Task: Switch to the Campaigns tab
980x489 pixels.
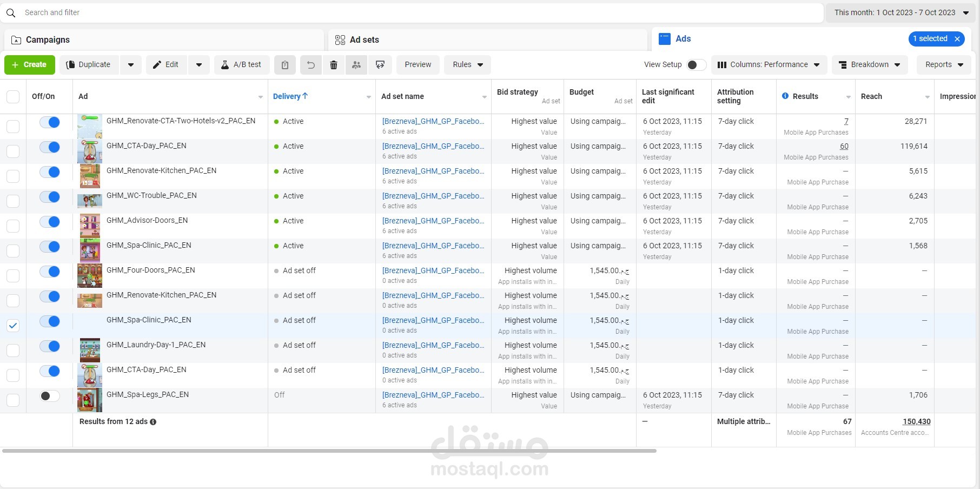Action: (x=48, y=40)
